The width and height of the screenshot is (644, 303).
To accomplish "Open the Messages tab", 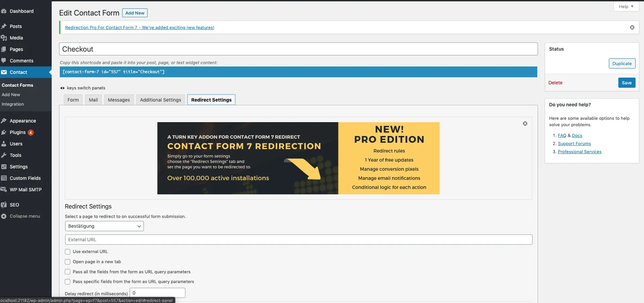I will point(119,100).
